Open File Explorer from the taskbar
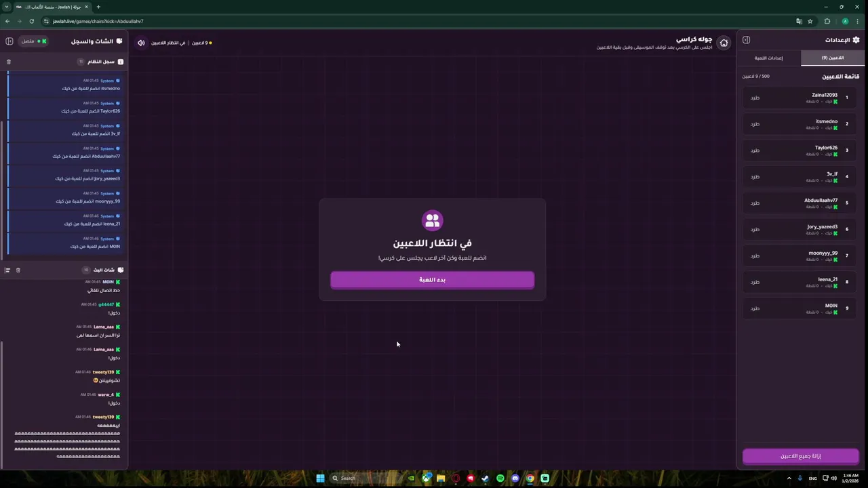 [x=441, y=478]
